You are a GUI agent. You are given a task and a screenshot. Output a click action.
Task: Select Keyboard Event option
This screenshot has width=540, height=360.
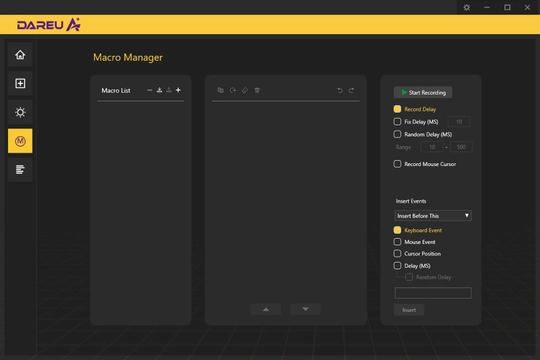coord(397,230)
